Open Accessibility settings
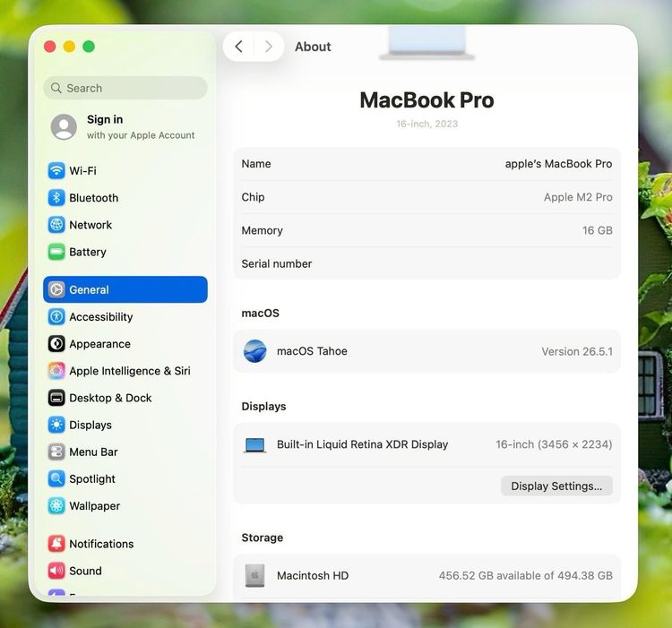 tap(125, 316)
